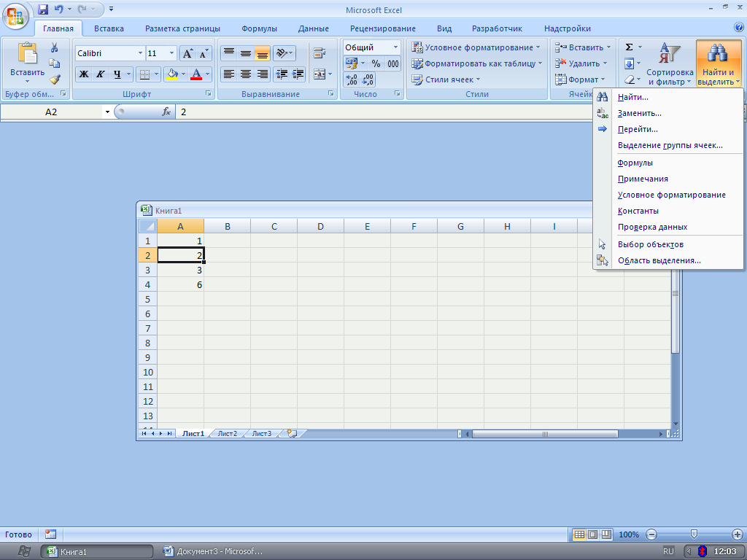Switch to Page Layout view
The image size is (747, 560).
pyautogui.click(x=592, y=534)
